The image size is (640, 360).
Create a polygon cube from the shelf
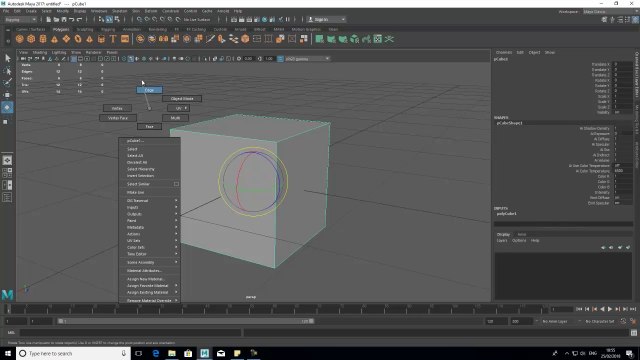click(x=31, y=39)
